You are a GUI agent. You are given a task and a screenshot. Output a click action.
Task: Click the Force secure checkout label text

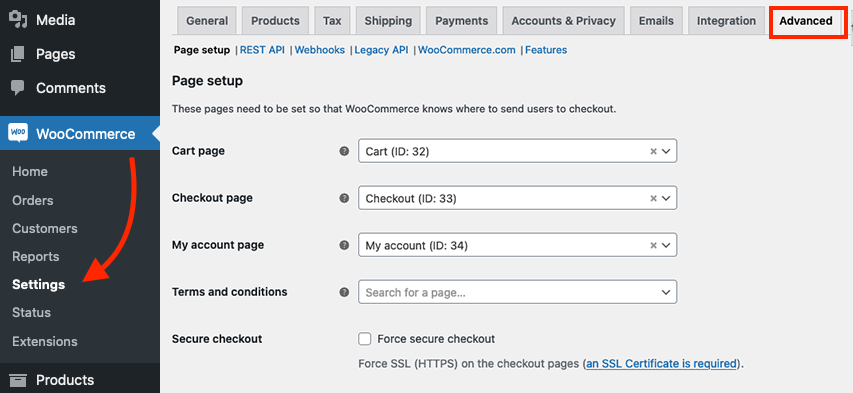tap(436, 339)
